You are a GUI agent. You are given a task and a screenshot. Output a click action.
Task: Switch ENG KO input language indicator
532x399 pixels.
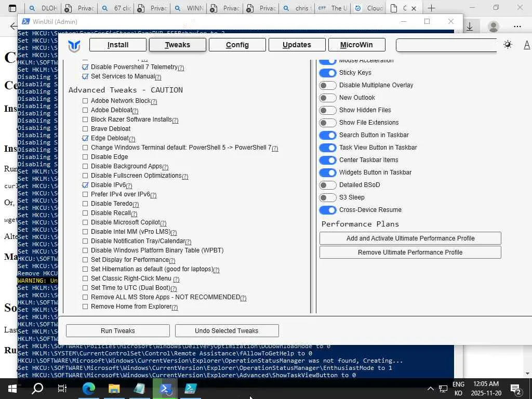458,389
